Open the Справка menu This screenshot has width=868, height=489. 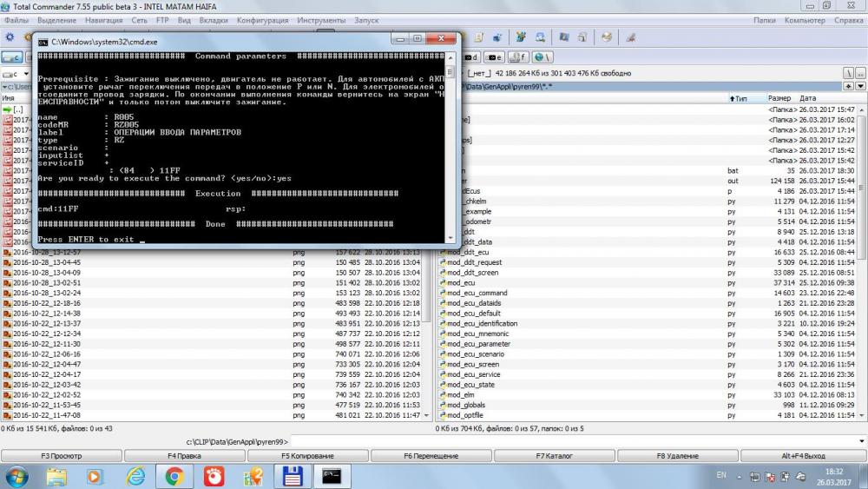pyautogui.click(x=849, y=20)
